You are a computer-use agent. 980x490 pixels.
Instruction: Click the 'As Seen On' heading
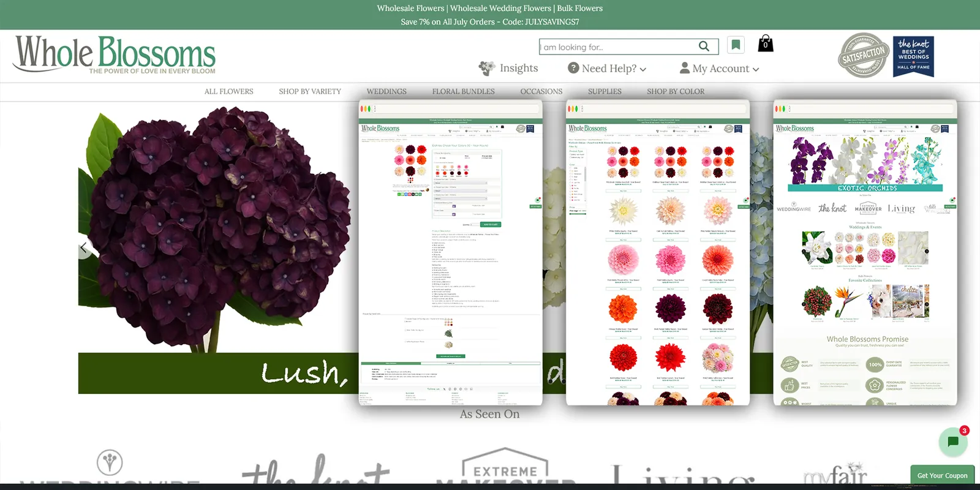coord(490,414)
